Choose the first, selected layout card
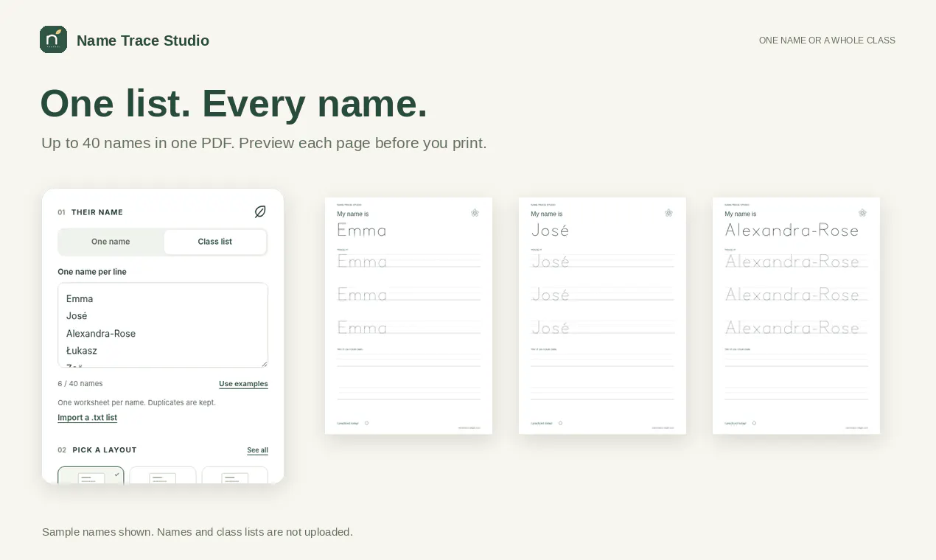The width and height of the screenshot is (936, 560). click(x=91, y=475)
